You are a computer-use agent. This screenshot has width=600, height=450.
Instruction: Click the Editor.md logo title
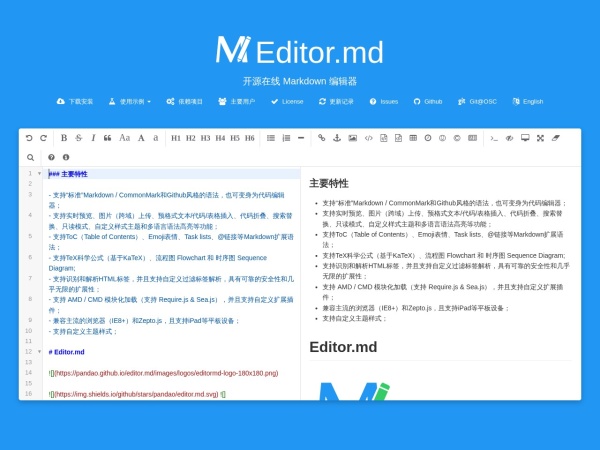(x=300, y=51)
